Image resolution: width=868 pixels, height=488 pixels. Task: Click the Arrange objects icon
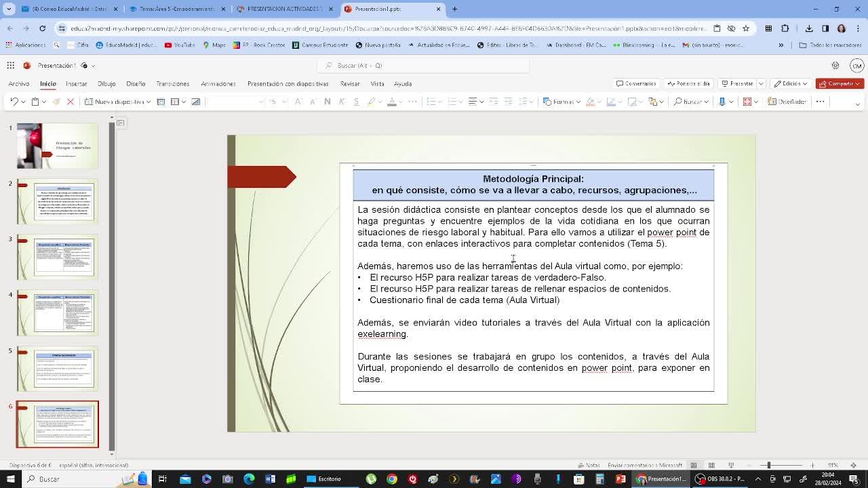click(653, 102)
